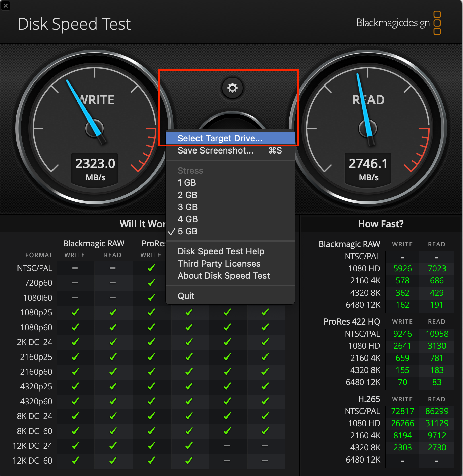Screen dimensions: 463x476
Task: Click the H.265 1080 HD read value 31129
Action: click(437, 423)
